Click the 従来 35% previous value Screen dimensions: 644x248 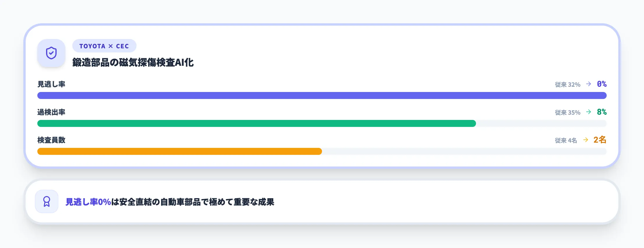pyautogui.click(x=568, y=112)
